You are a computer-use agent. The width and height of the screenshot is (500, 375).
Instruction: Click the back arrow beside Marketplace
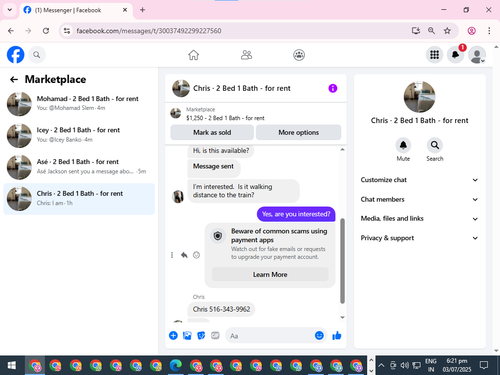click(x=14, y=79)
